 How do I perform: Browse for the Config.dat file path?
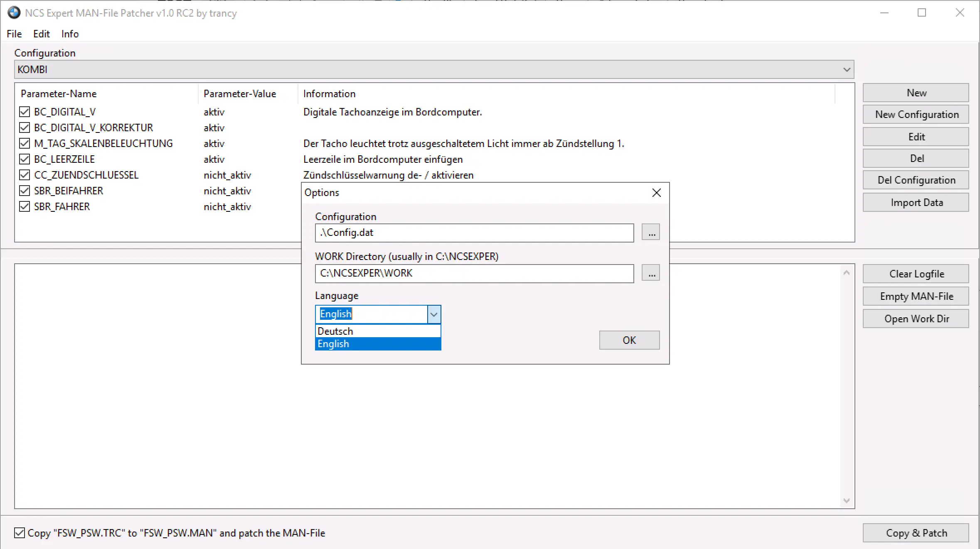(x=650, y=233)
